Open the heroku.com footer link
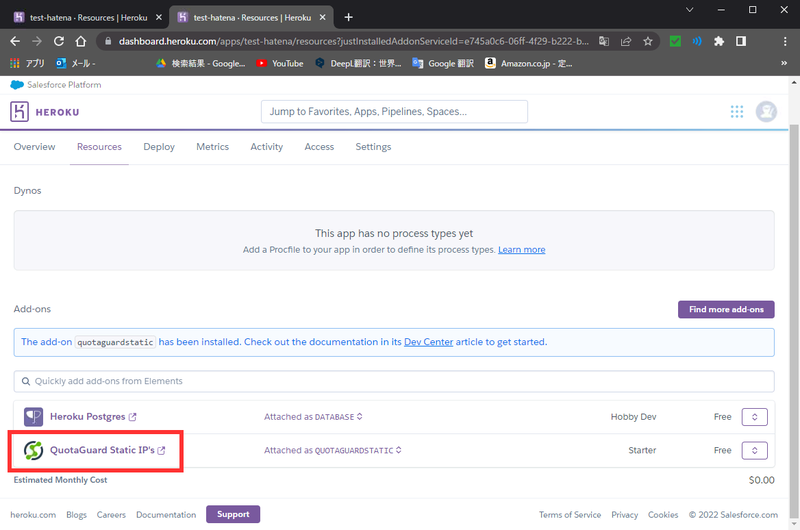800x530 pixels. point(33,515)
